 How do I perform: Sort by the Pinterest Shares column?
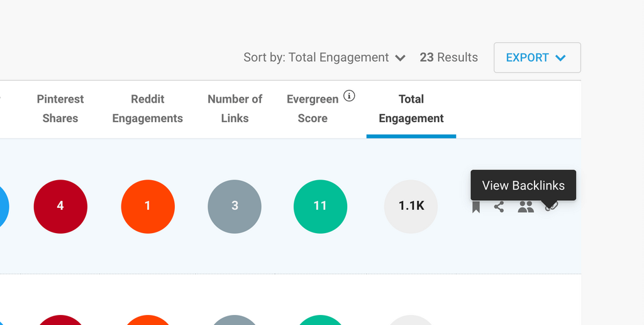coord(60,108)
